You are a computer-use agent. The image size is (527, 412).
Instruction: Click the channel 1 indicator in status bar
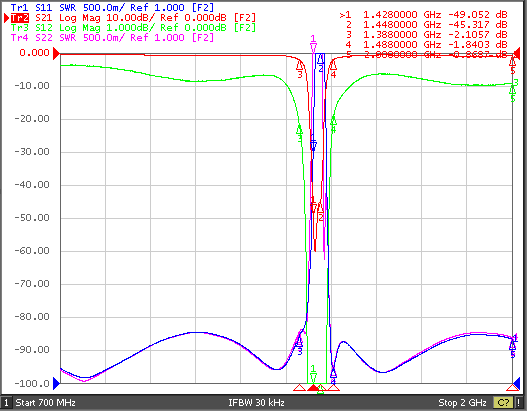tap(6, 403)
